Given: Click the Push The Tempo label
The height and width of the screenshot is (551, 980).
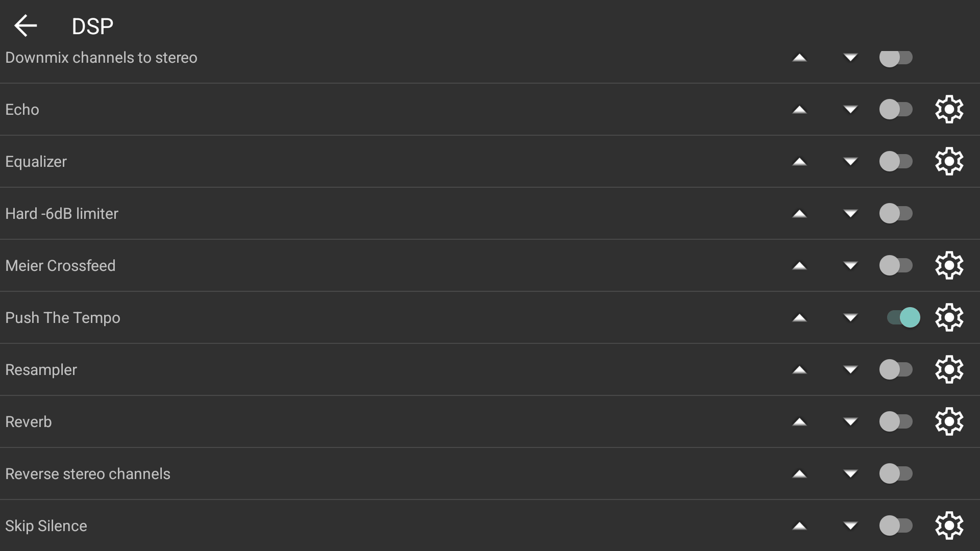Looking at the screenshot, I should coord(63,317).
